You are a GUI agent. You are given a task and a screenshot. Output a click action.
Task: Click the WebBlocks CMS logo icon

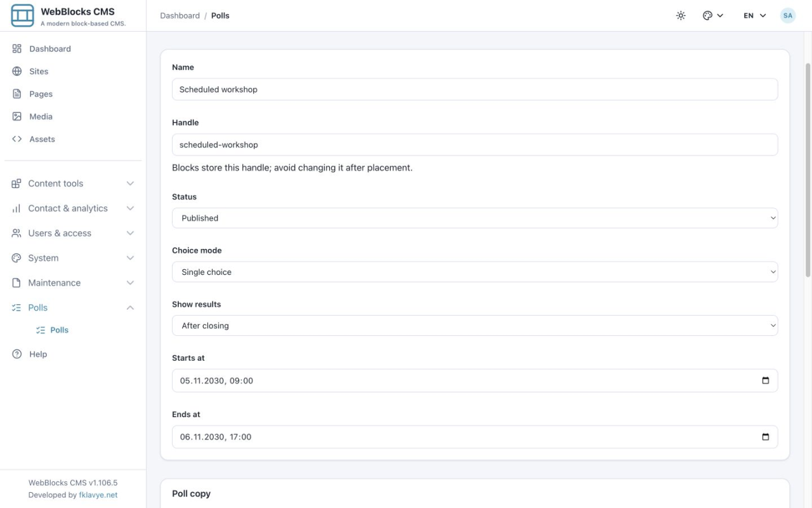pos(23,15)
